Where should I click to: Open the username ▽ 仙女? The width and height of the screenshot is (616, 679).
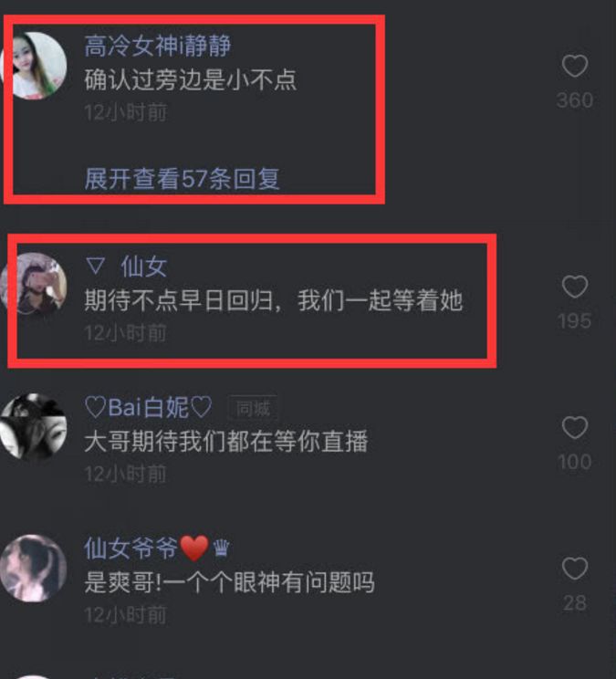pyautogui.click(x=127, y=266)
